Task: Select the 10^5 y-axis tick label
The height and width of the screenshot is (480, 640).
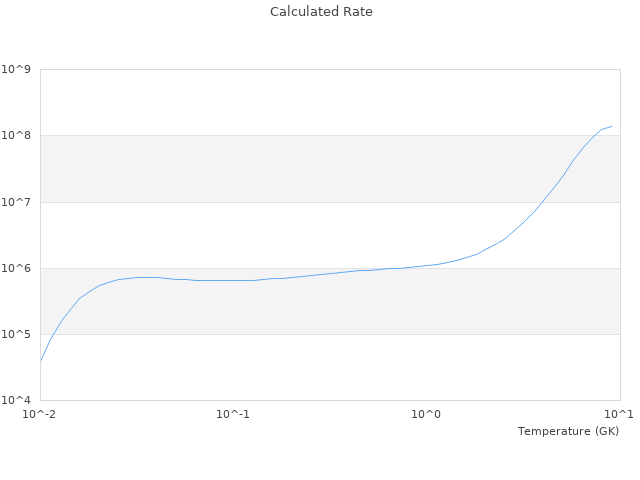Action: (x=16, y=334)
